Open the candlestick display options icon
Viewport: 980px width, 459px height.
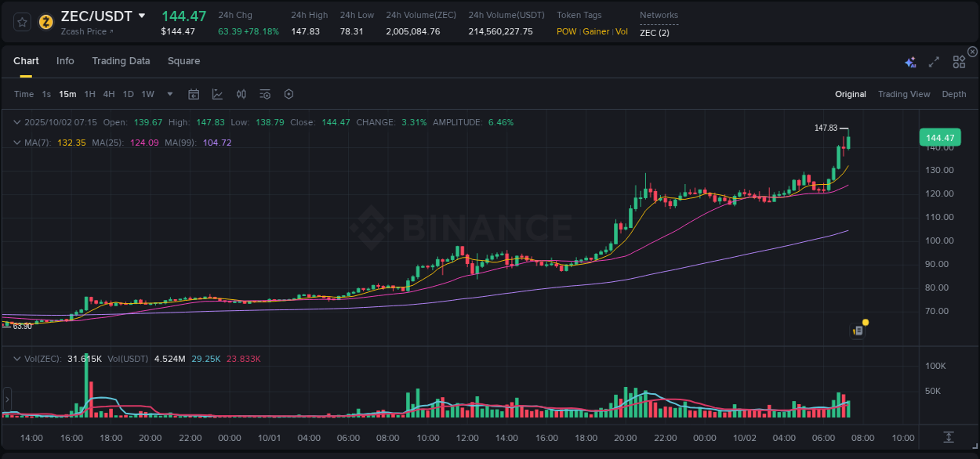click(241, 93)
